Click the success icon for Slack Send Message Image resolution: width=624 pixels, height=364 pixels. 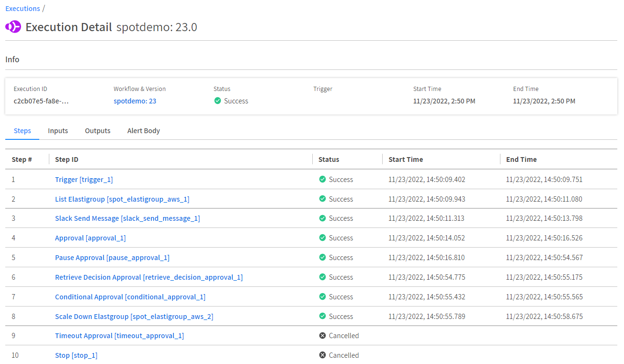[x=322, y=218]
